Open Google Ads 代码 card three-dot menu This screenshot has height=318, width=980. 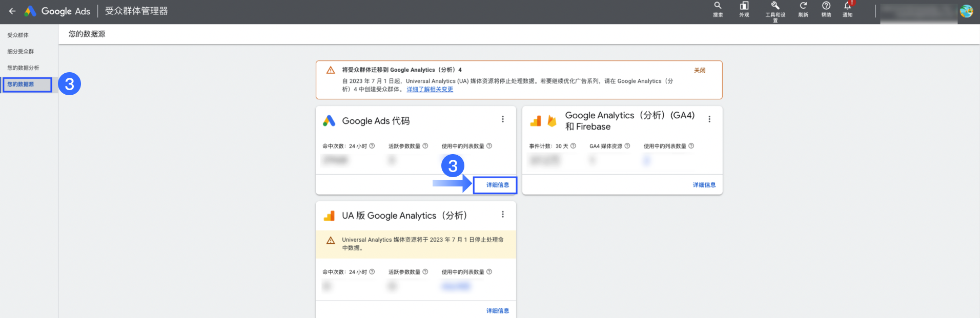(x=503, y=119)
